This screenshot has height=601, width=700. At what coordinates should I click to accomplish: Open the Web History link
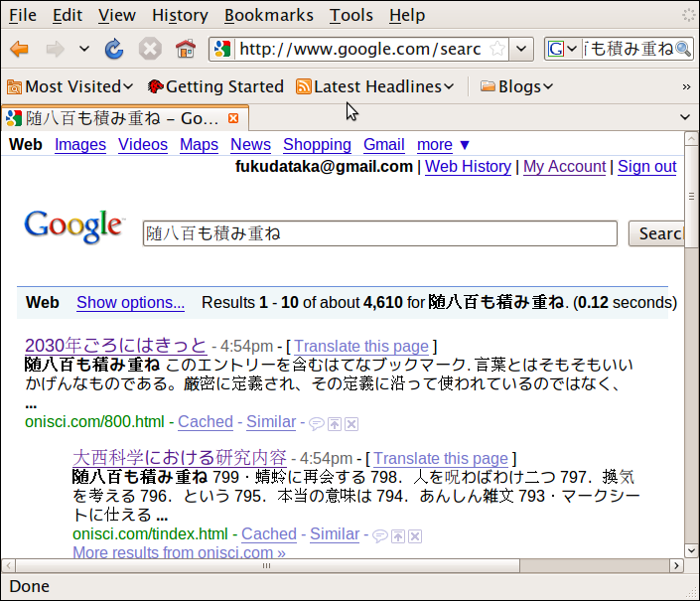click(x=468, y=166)
